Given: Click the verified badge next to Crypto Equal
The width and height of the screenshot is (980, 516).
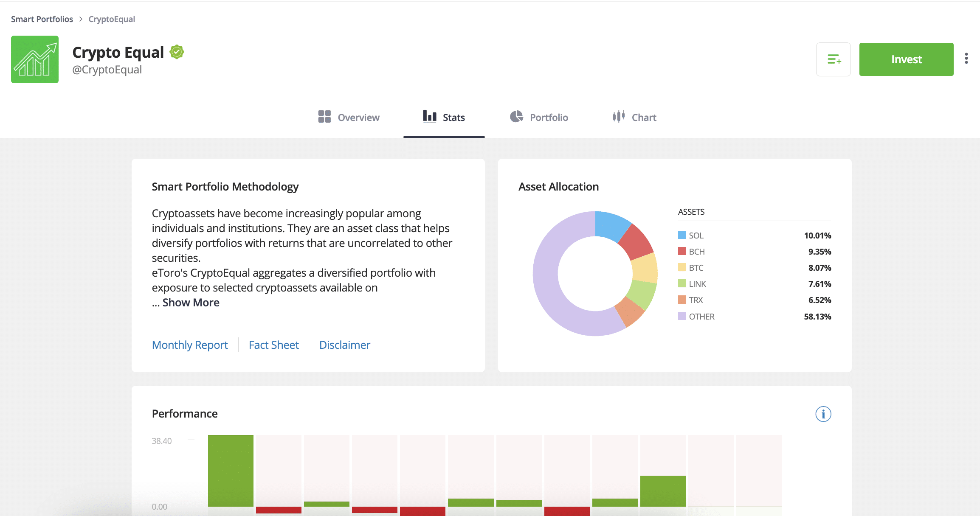Looking at the screenshot, I should 177,52.
